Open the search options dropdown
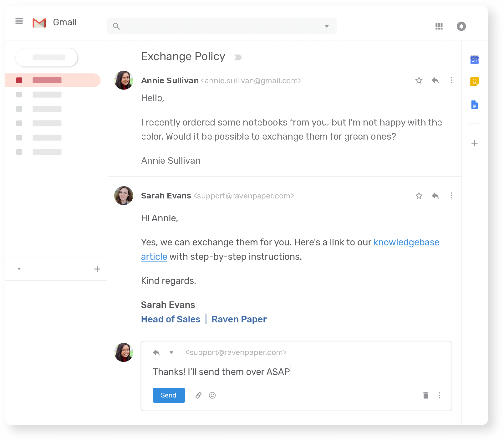 click(327, 26)
